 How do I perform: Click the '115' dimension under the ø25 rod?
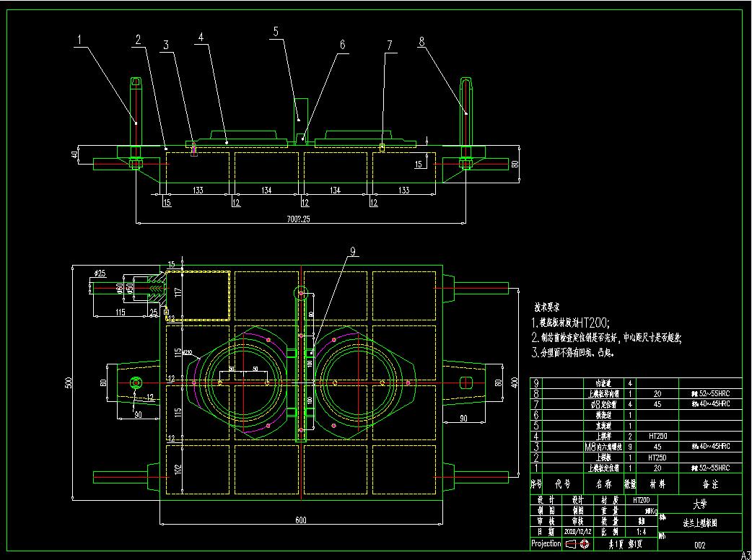(x=120, y=312)
